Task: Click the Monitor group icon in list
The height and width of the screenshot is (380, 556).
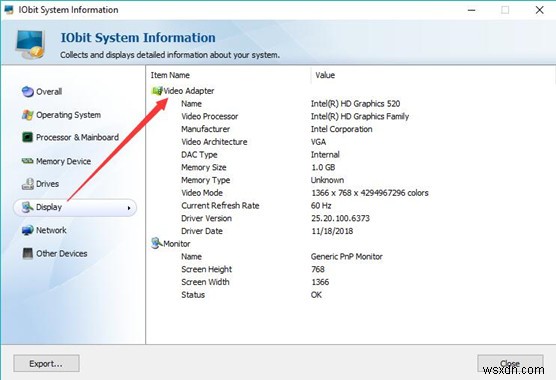Action: coord(157,243)
